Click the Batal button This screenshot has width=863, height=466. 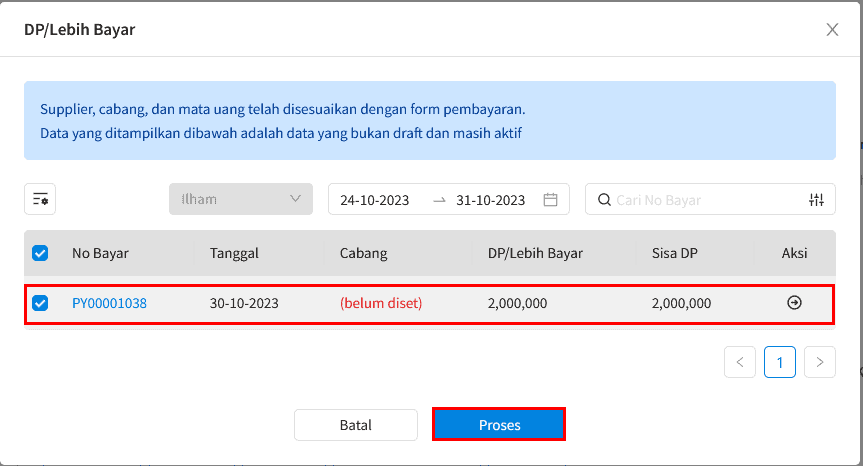pos(356,425)
